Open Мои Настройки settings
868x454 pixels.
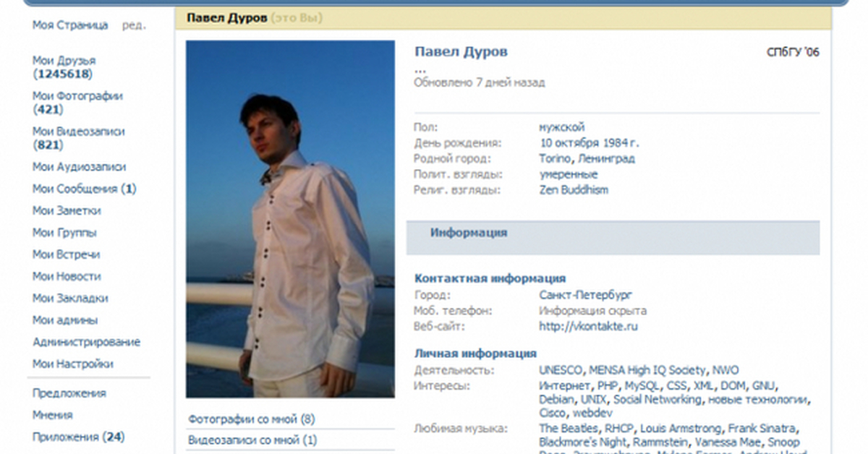click(x=72, y=364)
